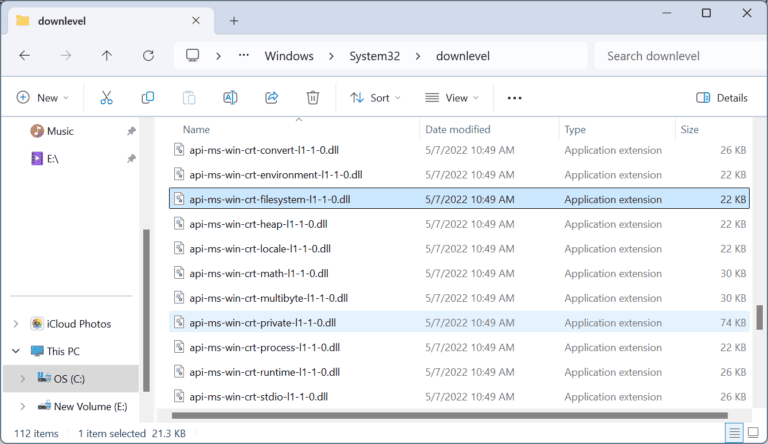Navigate to Windows in breadcrumb

tap(289, 56)
